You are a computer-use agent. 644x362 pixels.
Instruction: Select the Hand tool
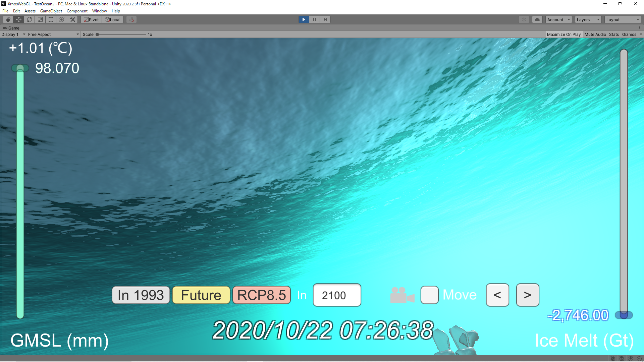tap(8, 19)
